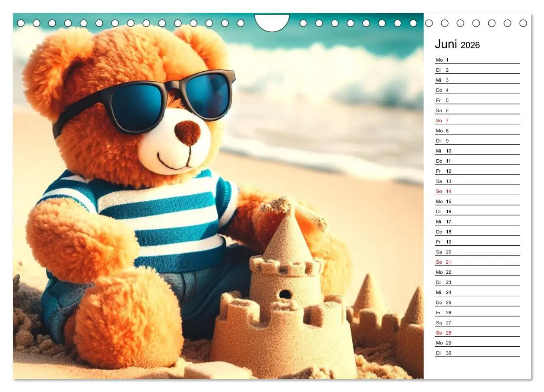Select the 'Do 4' calendar row

click(477, 90)
